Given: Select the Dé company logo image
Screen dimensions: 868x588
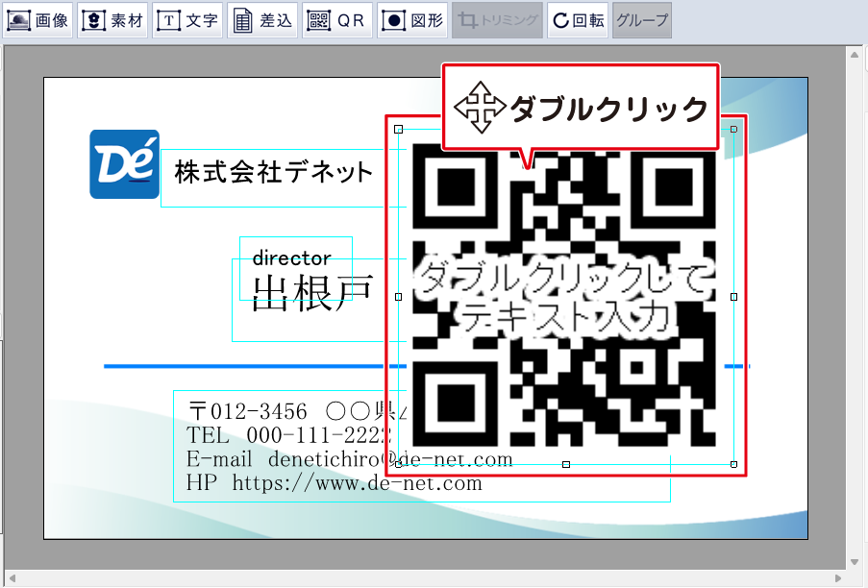Looking at the screenshot, I should click(125, 164).
